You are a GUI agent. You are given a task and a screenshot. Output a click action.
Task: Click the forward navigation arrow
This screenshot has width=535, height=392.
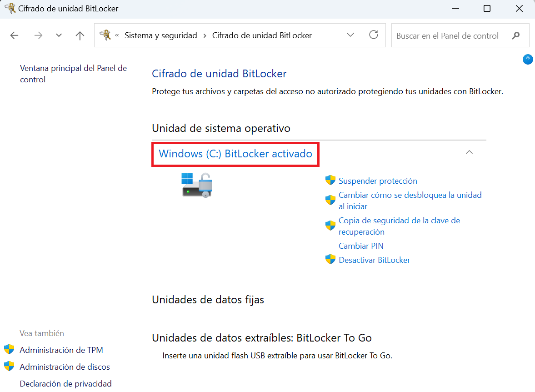point(38,35)
